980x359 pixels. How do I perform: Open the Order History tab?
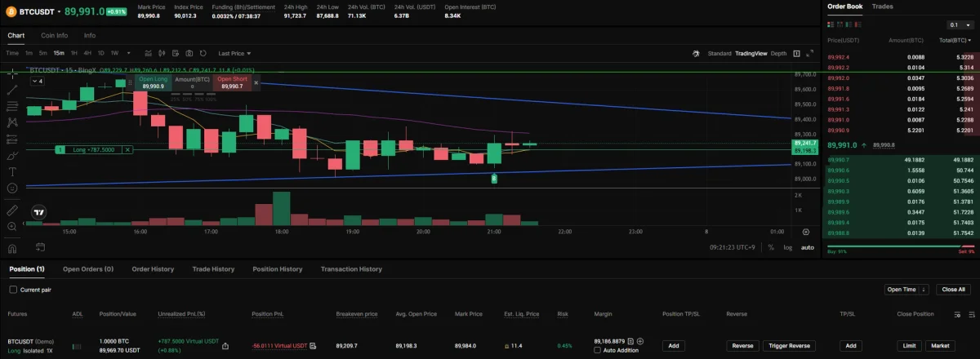click(153, 268)
